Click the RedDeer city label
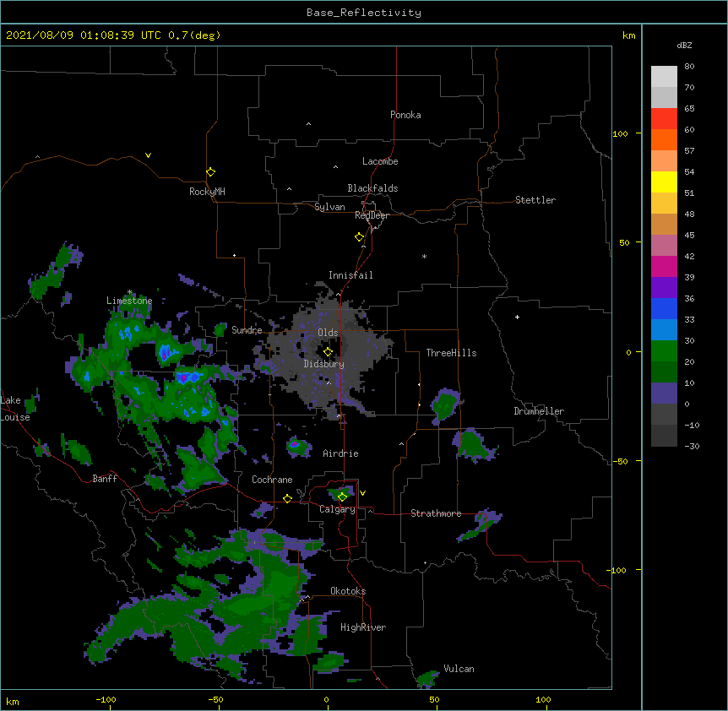The height and width of the screenshot is (711, 728). pyautogui.click(x=372, y=215)
